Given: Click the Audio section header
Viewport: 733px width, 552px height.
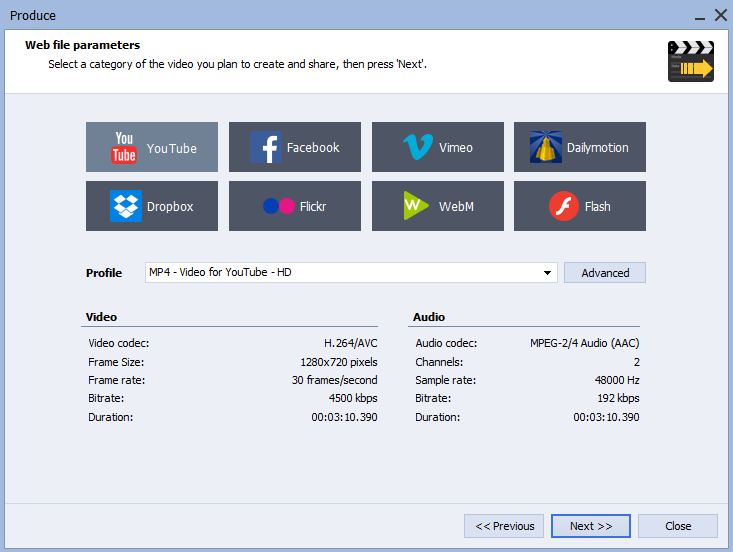Looking at the screenshot, I should [429, 317].
